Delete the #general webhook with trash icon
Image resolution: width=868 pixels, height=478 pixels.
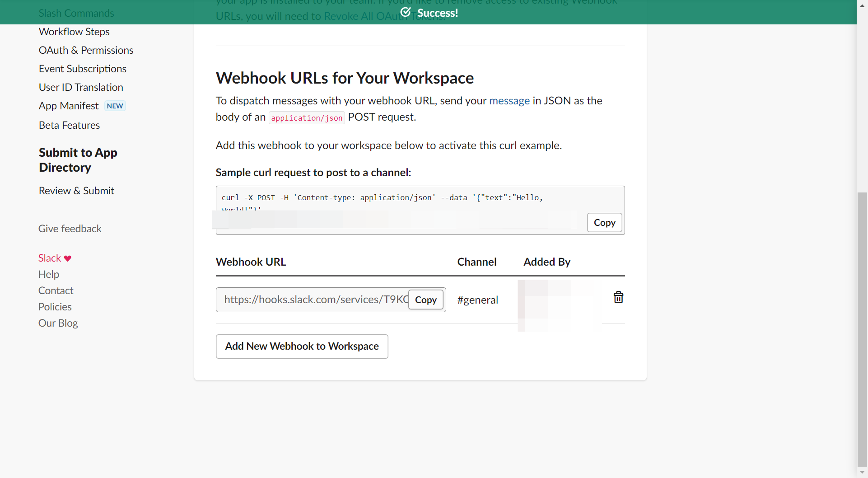coord(618,297)
